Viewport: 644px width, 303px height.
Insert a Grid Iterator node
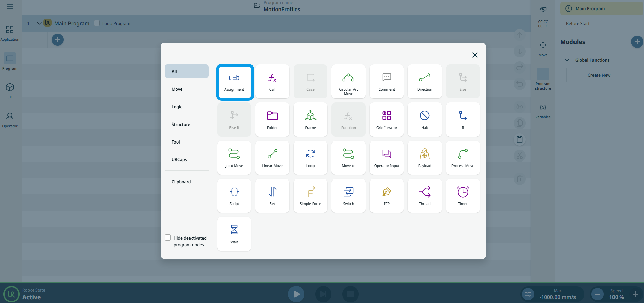tap(386, 120)
